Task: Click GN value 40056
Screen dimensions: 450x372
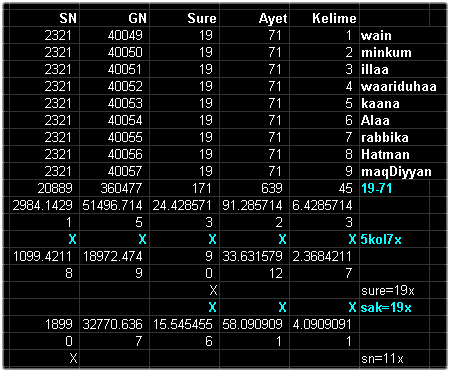Action: tap(125, 154)
